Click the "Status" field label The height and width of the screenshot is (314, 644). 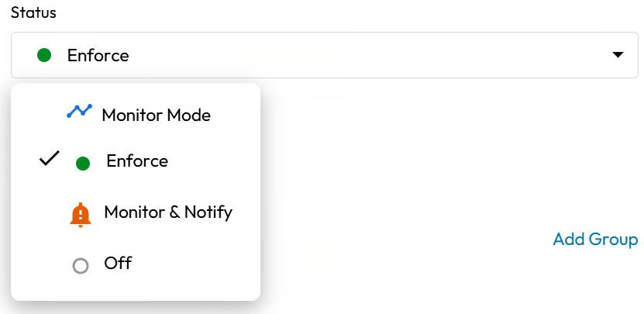(33, 14)
